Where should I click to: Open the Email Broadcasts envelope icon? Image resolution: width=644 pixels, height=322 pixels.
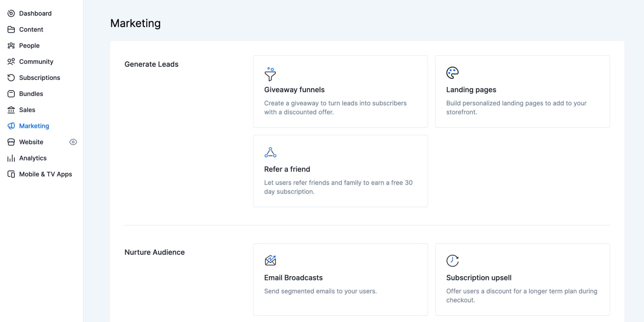[270, 260]
